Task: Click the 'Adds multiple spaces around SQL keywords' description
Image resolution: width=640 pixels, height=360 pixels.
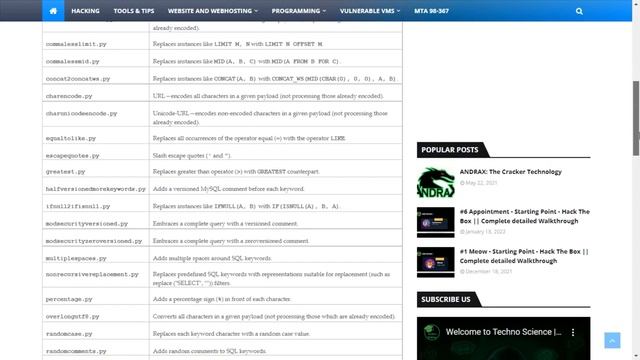Action: [x=212, y=258]
